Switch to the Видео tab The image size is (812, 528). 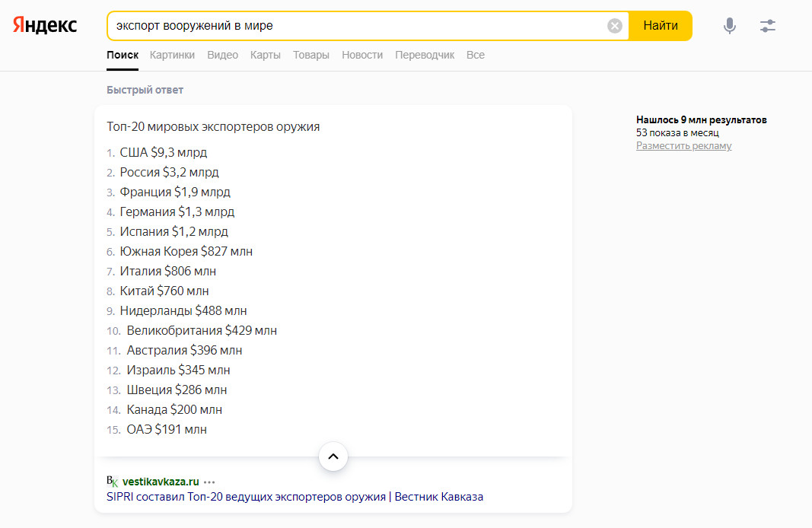223,55
